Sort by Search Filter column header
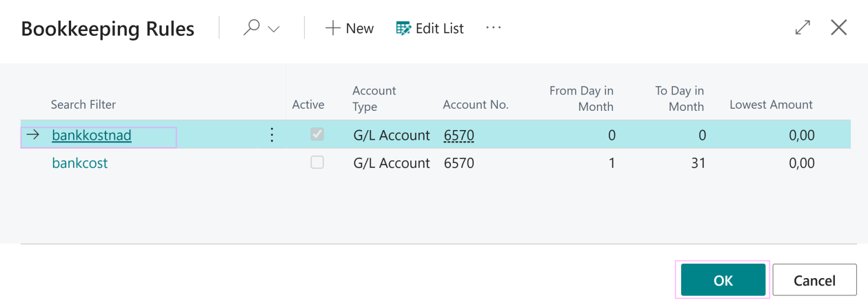This screenshot has height=307, width=868. tap(83, 105)
